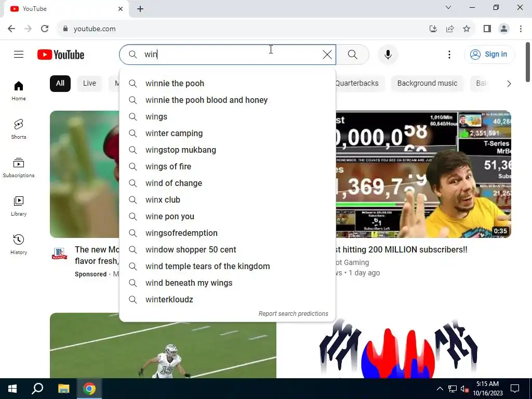Choose suggestion "winter camping"
The image size is (532, 399).
228,134
